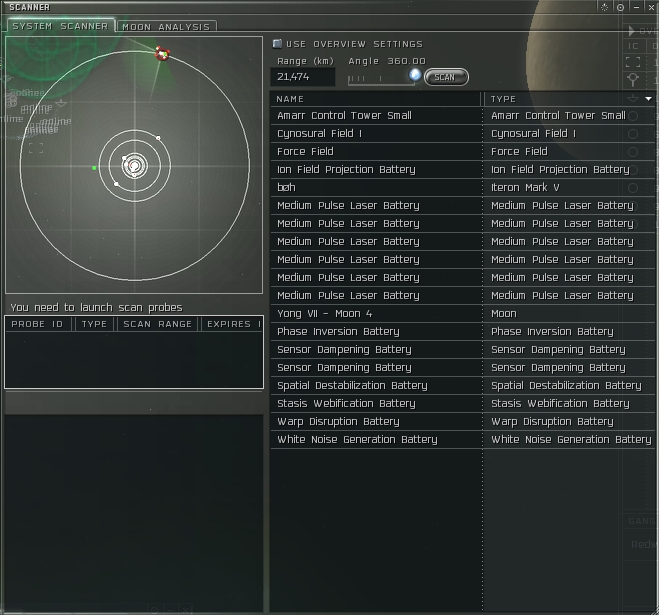Select 'Cynosural Field I' in Name column
This screenshot has height=615, width=659.
coord(319,134)
